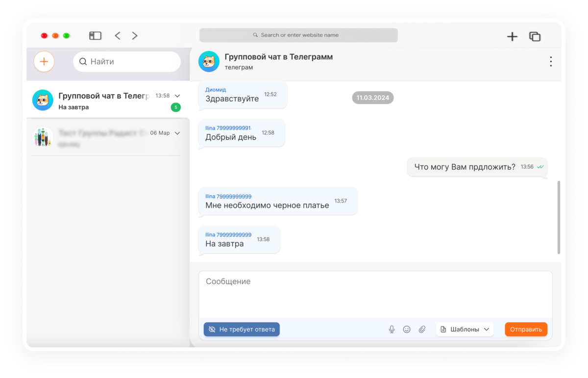Open the three-dot chat menu
Image resolution: width=588 pixels, height=378 pixels.
[x=551, y=61]
